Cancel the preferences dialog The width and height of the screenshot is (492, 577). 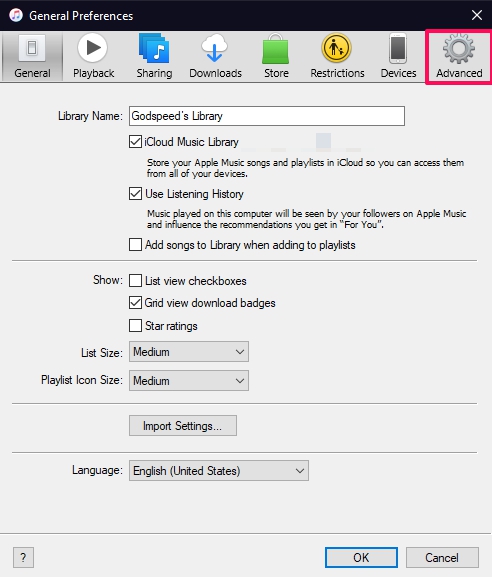pyautogui.click(x=442, y=557)
